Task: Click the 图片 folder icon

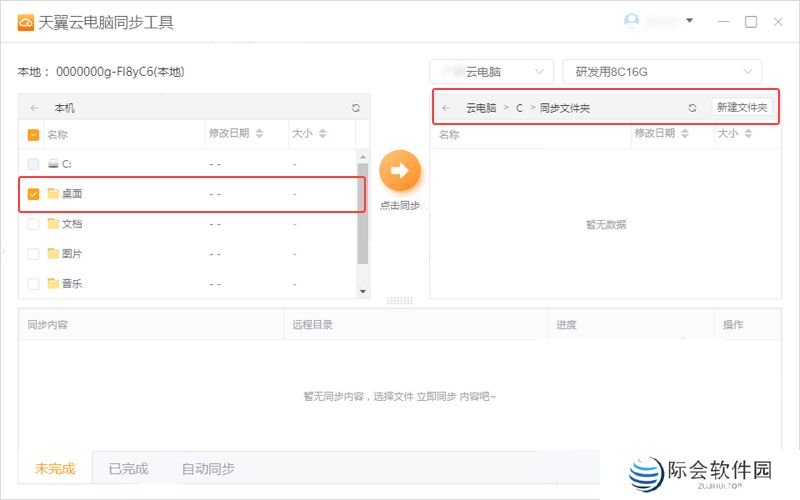Action: click(53, 254)
